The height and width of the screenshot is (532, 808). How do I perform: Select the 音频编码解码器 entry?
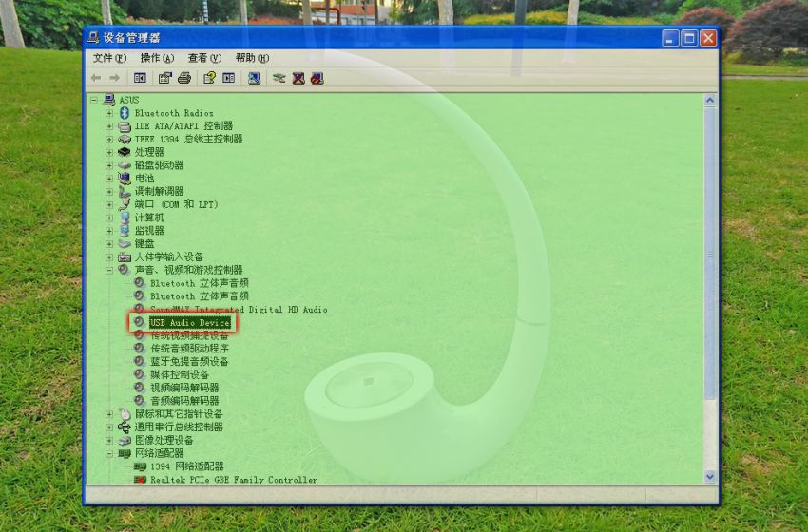184,401
